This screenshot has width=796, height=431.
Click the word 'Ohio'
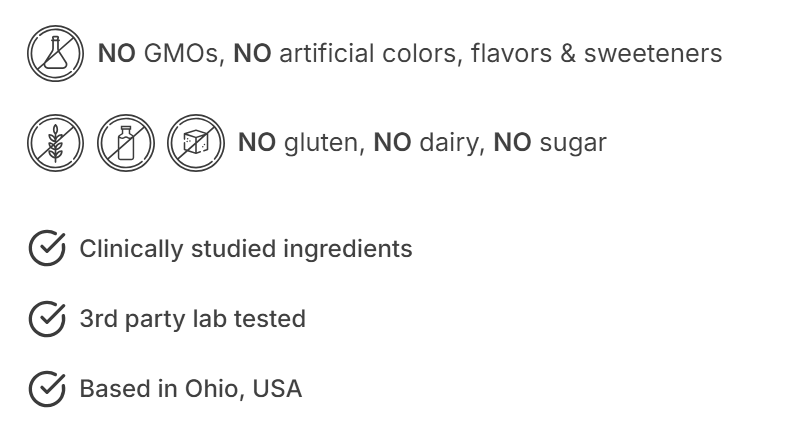pyautogui.click(x=212, y=389)
